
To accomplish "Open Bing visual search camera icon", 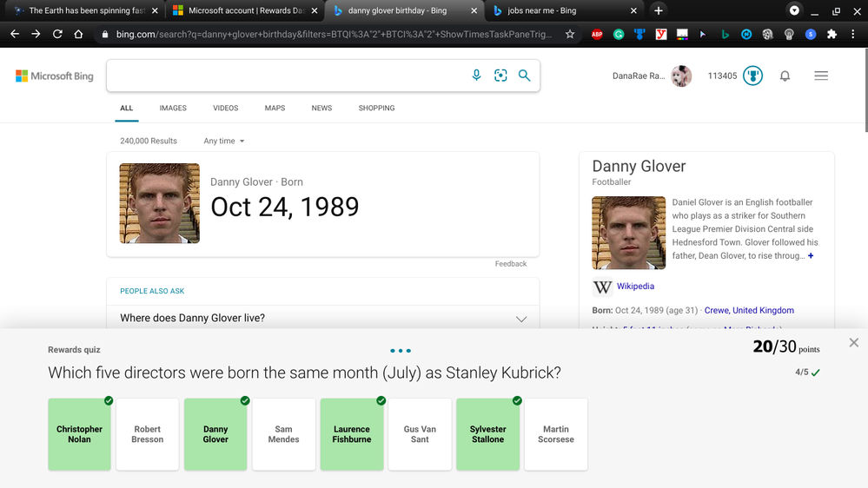I will point(500,76).
